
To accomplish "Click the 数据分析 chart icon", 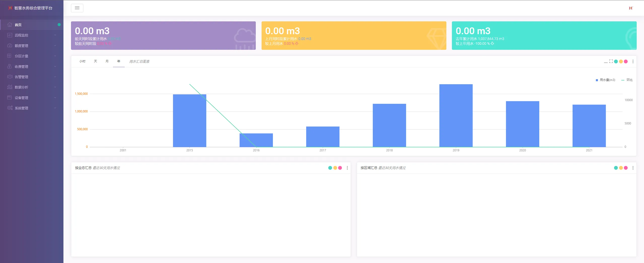I will [10, 87].
